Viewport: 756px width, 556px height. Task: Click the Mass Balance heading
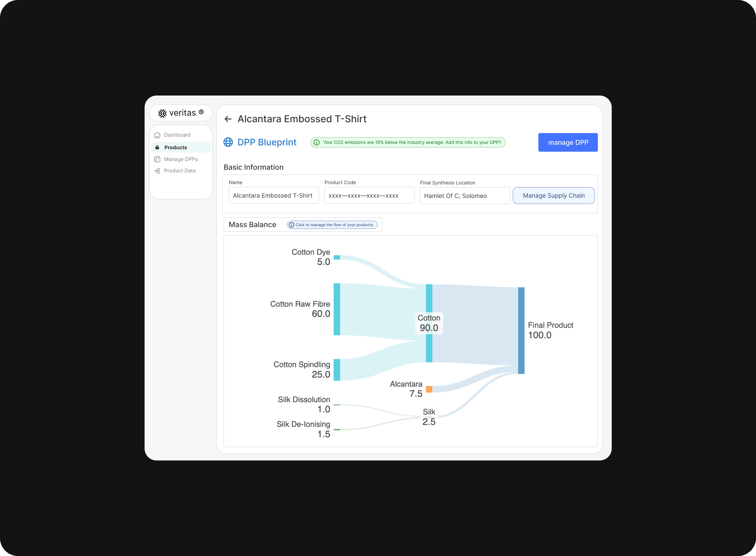(252, 225)
